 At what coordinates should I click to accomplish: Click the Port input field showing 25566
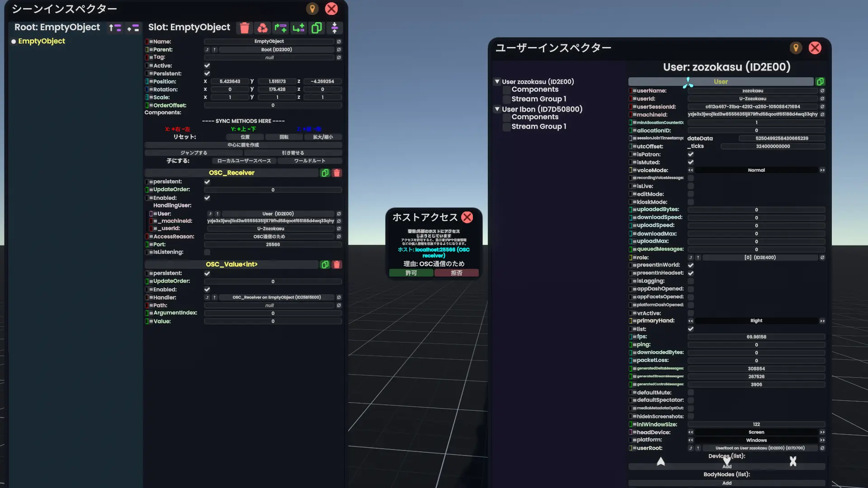tap(273, 244)
